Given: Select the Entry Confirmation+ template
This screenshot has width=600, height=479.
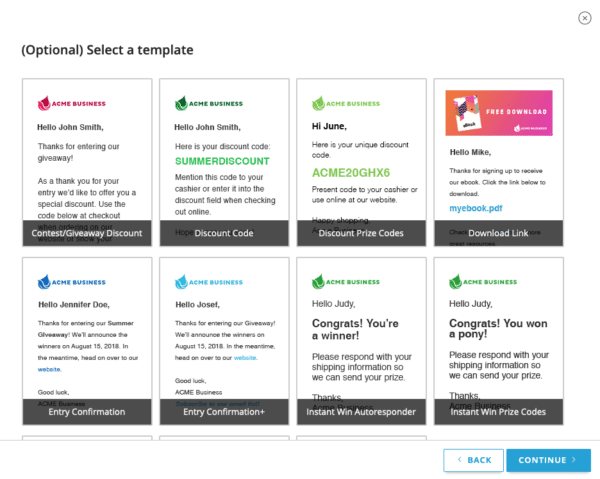Looking at the screenshot, I should [x=224, y=341].
